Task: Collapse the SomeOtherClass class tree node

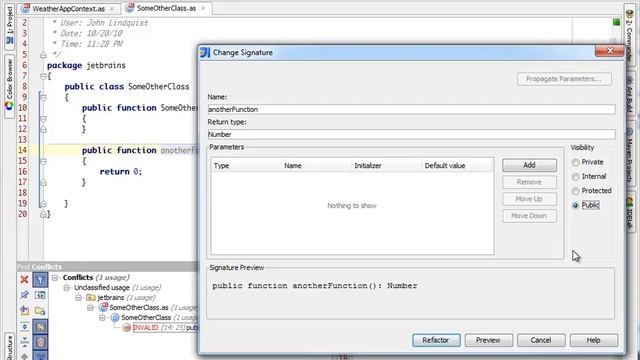Action: click(x=102, y=318)
